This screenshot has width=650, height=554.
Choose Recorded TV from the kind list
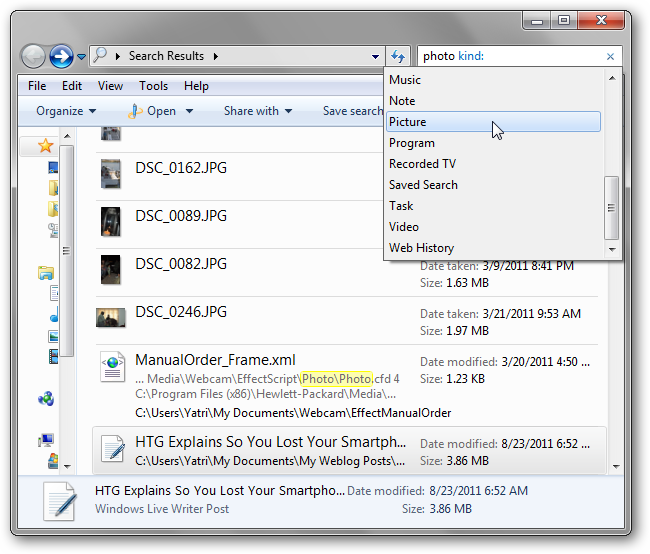[493, 164]
